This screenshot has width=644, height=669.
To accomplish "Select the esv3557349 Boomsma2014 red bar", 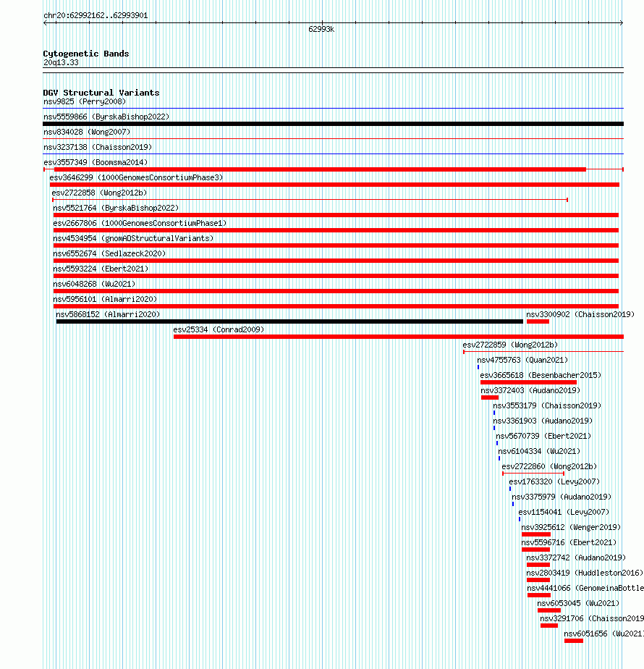I will click(320, 169).
